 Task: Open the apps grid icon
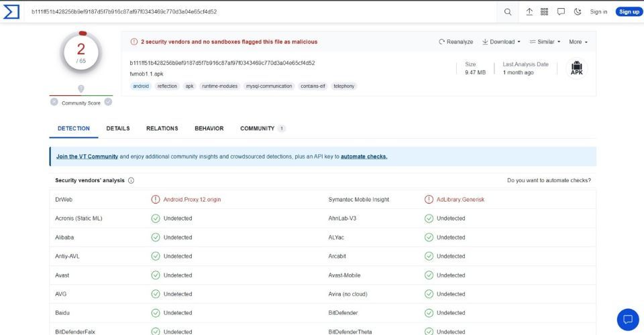point(544,12)
